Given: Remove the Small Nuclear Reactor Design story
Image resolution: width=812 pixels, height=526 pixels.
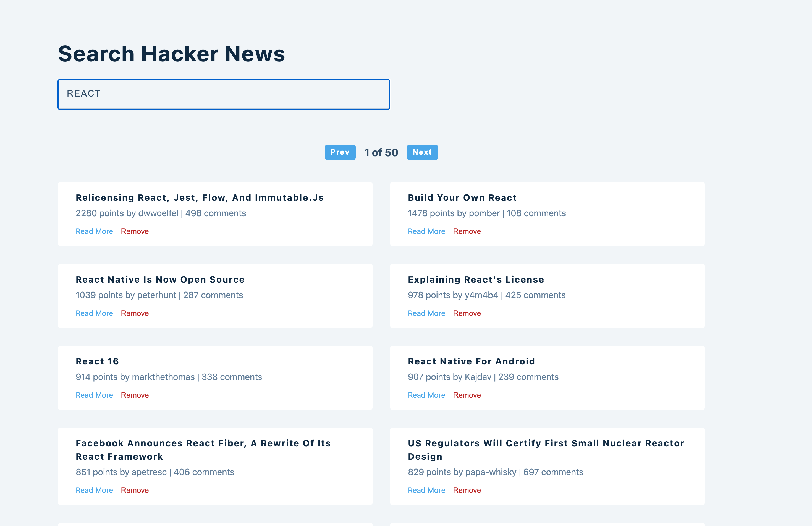Looking at the screenshot, I should pos(467,490).
